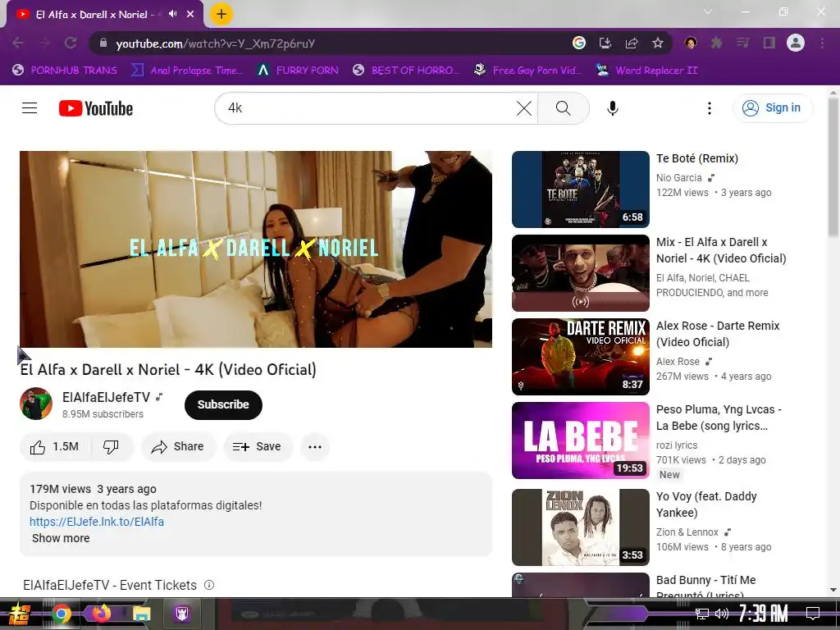Click the browser back arrow
The height and width of the screenshot is (630, 840).
pos(18,43)
